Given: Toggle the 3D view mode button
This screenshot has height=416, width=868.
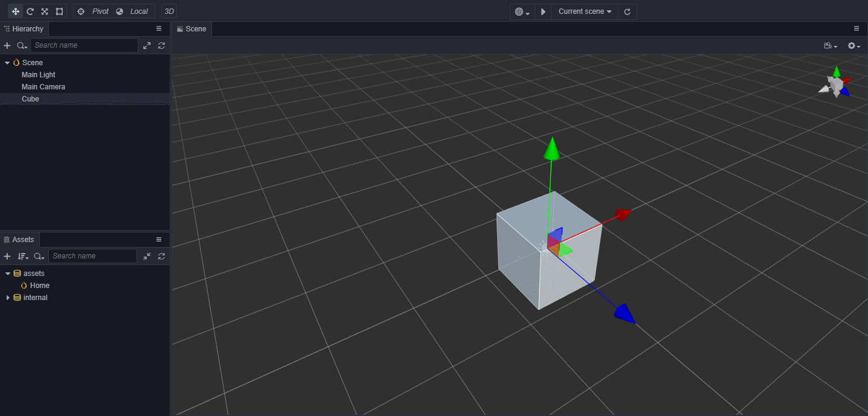Looking at the screenshot, I should pyautogui.click(x=169, y=11).
